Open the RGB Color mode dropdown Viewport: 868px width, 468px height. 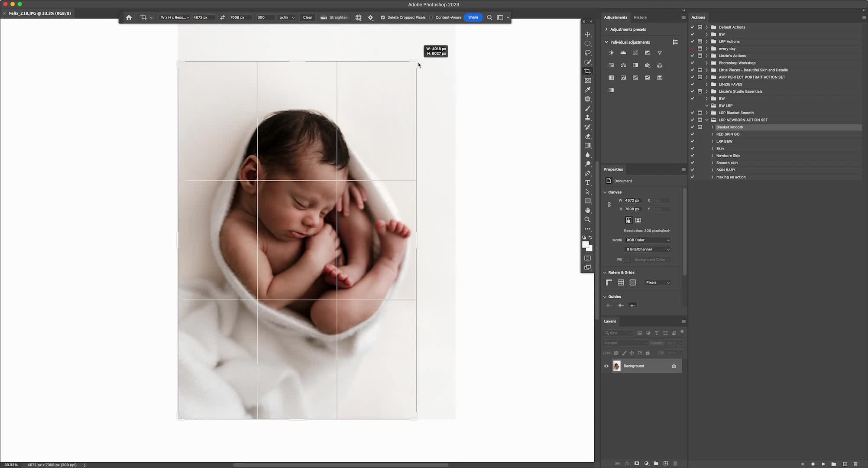click(x=648, y=240)
